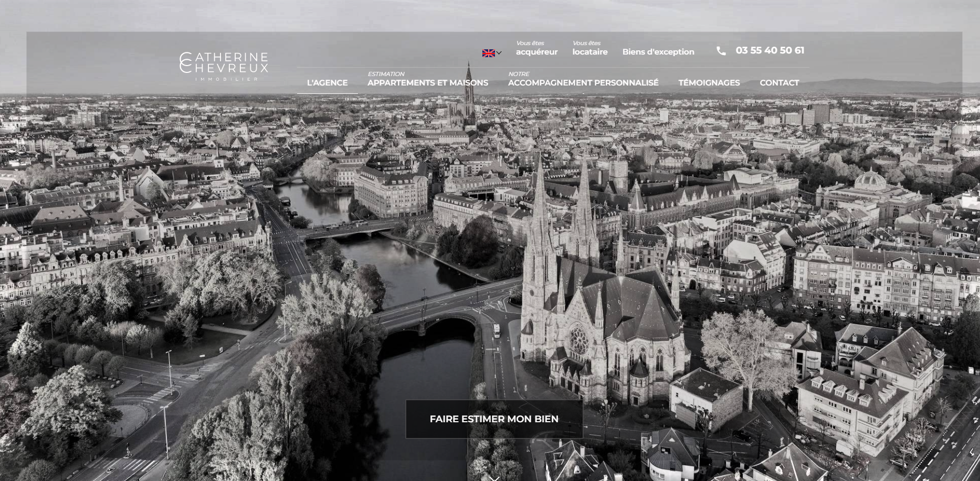Screen dimensions: 980x481
Task: Open the 'acquéreur' buyer link
Action: tap(536, 52)
